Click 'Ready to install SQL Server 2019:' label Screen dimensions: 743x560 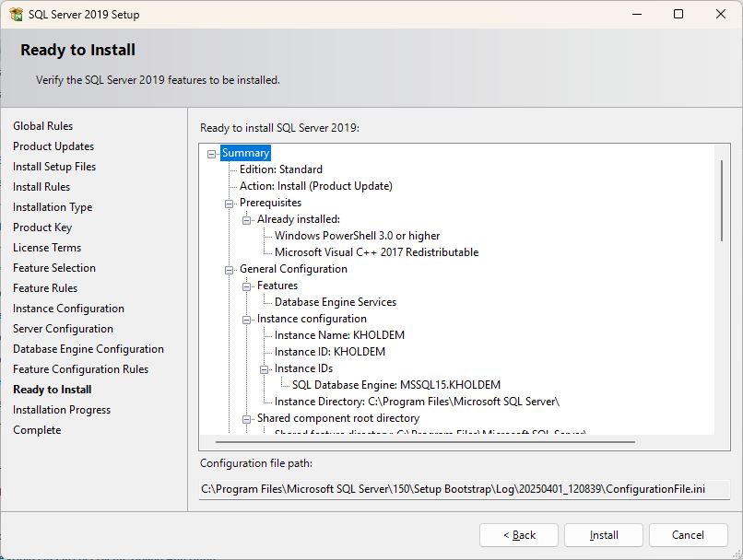(279, 128)
